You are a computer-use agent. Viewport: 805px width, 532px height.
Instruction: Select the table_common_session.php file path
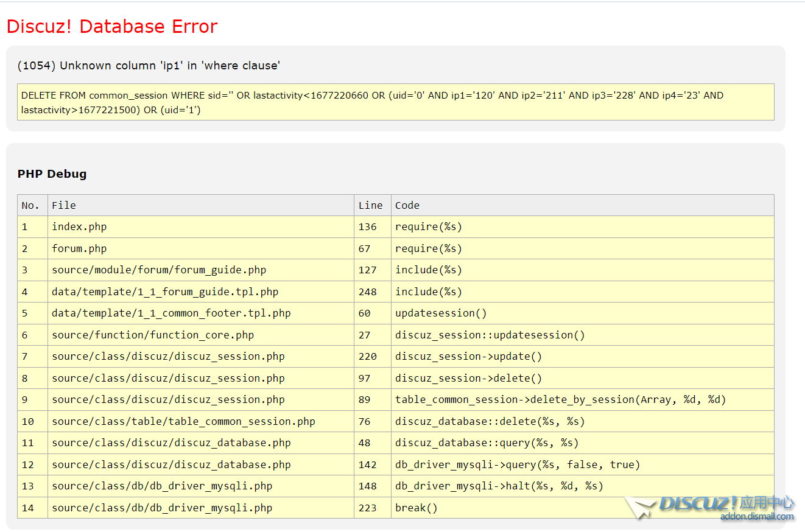point(183,421)
